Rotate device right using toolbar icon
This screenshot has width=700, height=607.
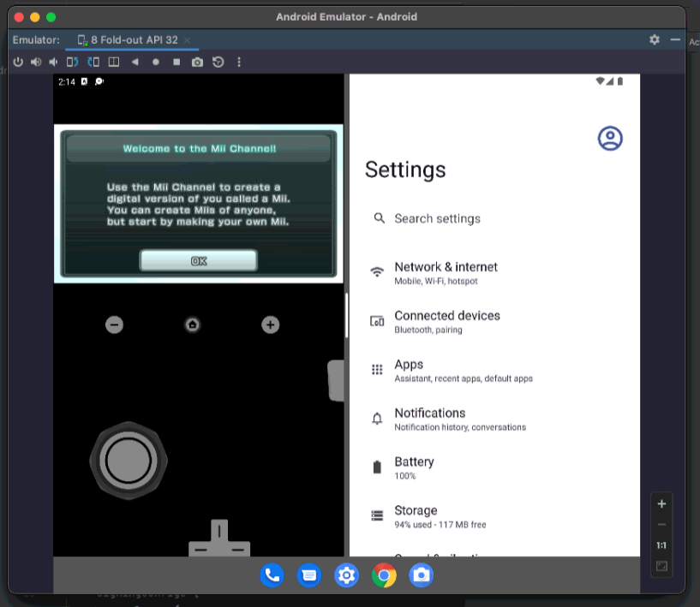[93, 62]
